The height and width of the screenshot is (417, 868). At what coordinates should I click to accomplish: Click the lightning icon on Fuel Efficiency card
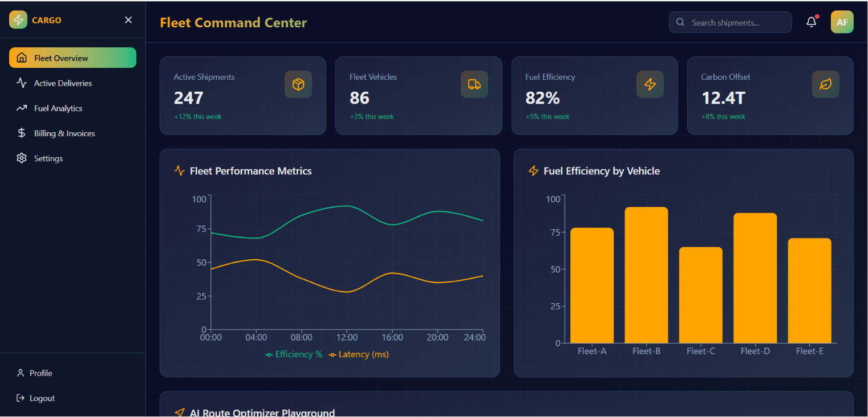click(x=650, y=84)
